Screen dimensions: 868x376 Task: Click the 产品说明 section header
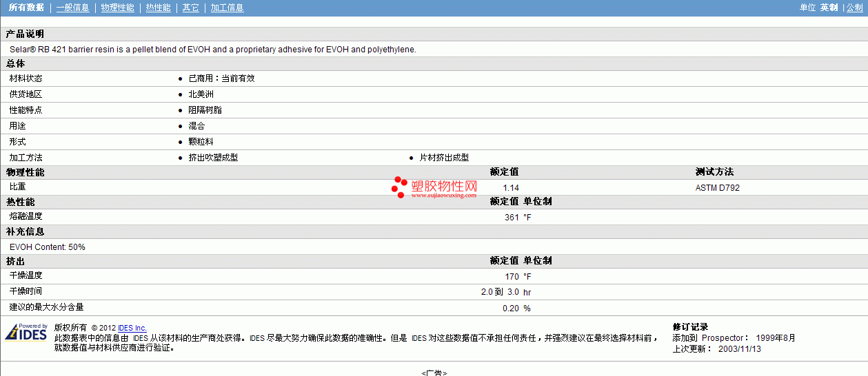pyautogui.click(x=25, y=34)
